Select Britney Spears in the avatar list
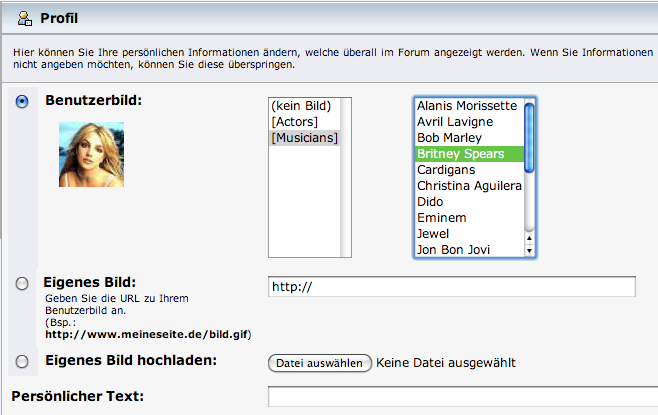 click(x=469, y=154)
